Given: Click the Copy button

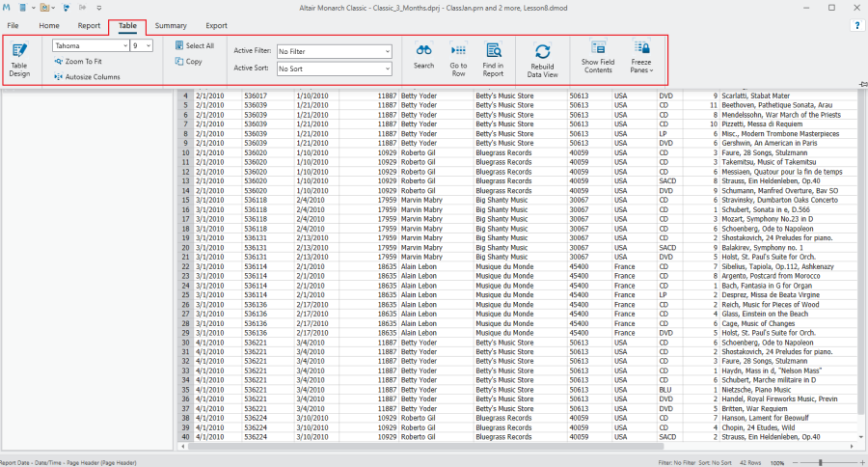Looking at the screenshot, I should (x=188, y=62).
